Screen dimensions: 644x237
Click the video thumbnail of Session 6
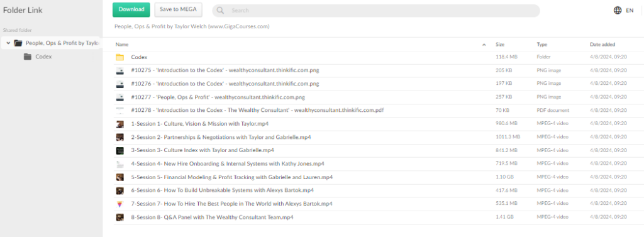120,190
